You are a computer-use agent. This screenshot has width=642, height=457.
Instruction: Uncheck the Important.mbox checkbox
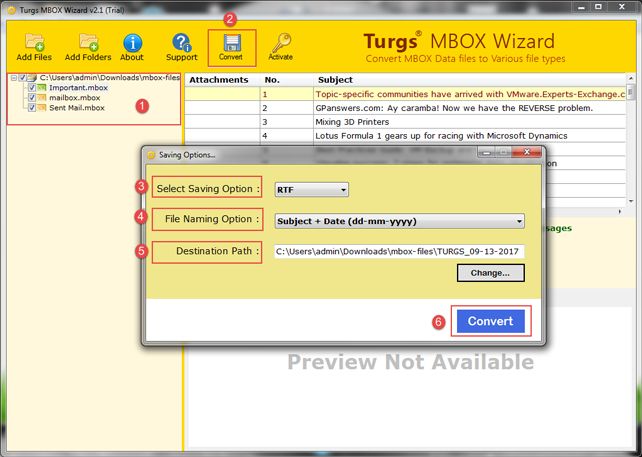coord(32,87)
